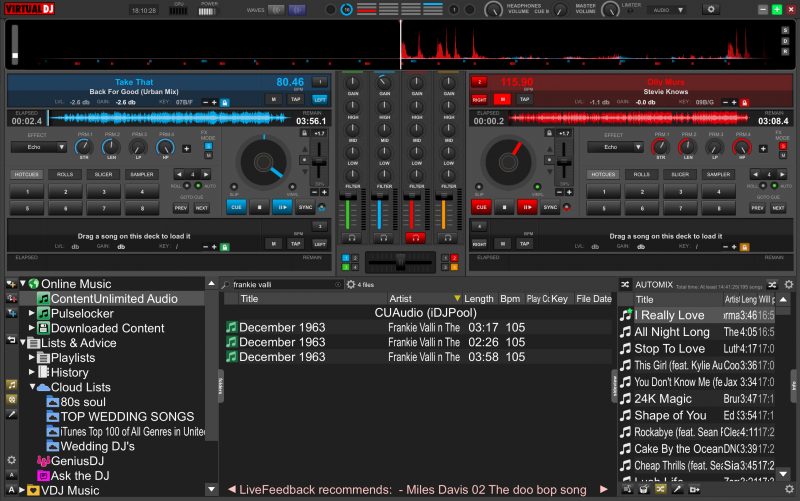The image size is (800, 501).
Task: Select the SAMPLER pad tab on right deck
Action: coord(718,174)
